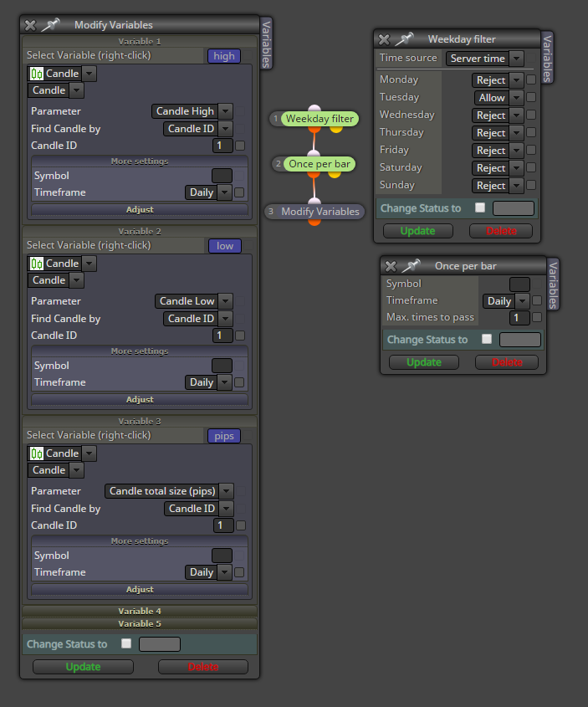Open Variables tab on Weekday filter panel
588x707 pixels.
point(547,58)
